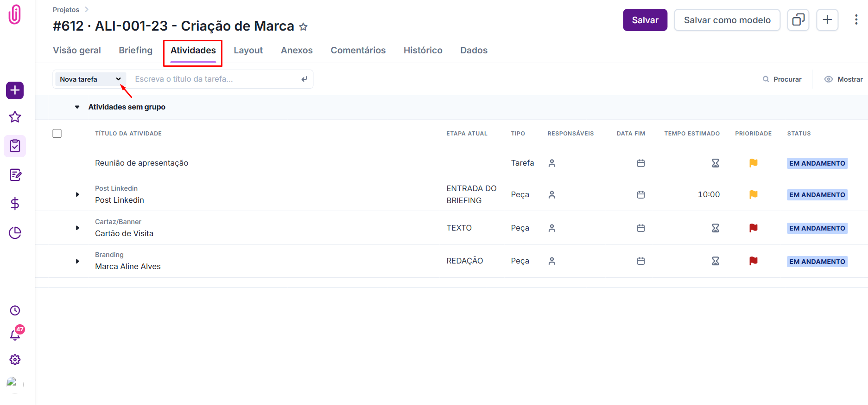The height and width of the screenshot is (405, 868).
Task: Set end date calendar for Post Linkedin
Action: pyautogui.click(x=640, y=195)
